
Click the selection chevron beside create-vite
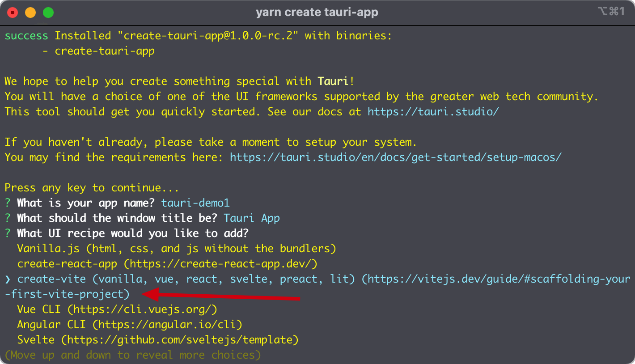(8, 279)
